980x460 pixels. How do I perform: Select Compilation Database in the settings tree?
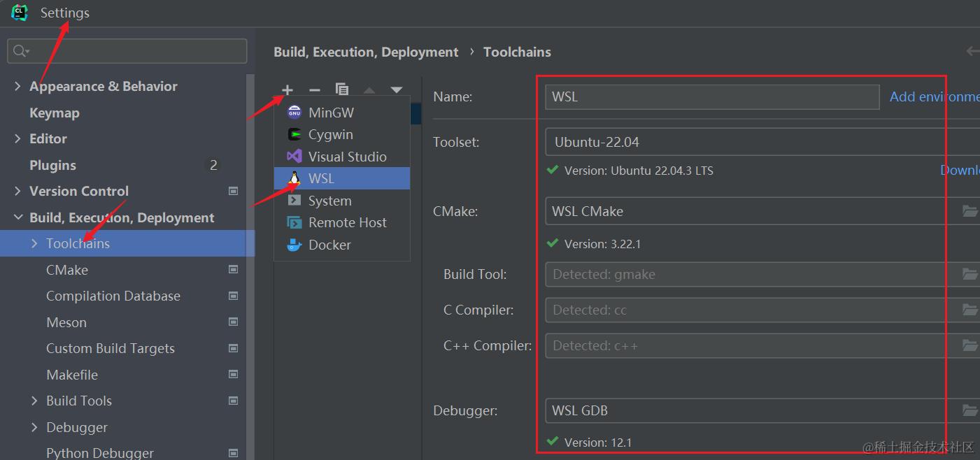coord(113,296)
